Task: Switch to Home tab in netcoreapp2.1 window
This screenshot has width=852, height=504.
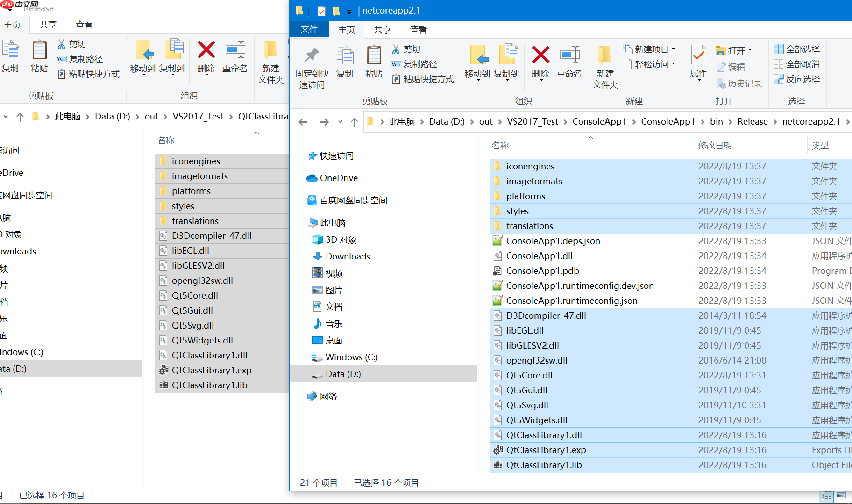Action: click(x=347, y=29)
